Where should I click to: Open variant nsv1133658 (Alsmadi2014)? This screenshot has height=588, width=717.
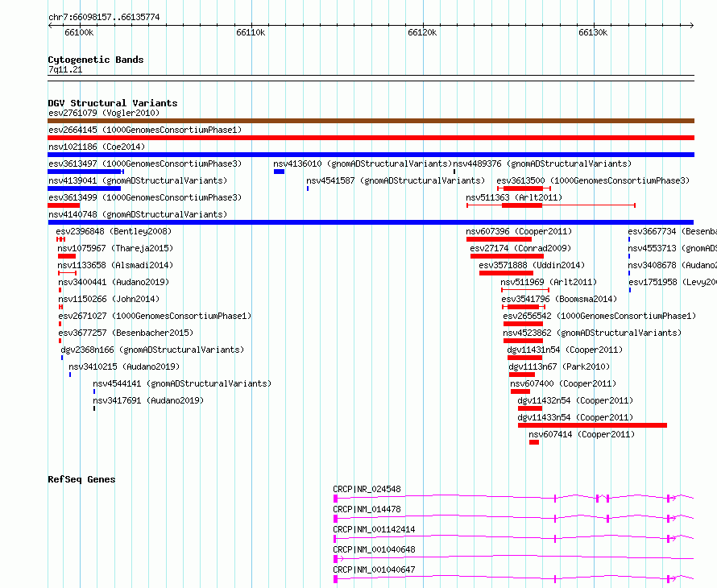click(x=115, y=265)
